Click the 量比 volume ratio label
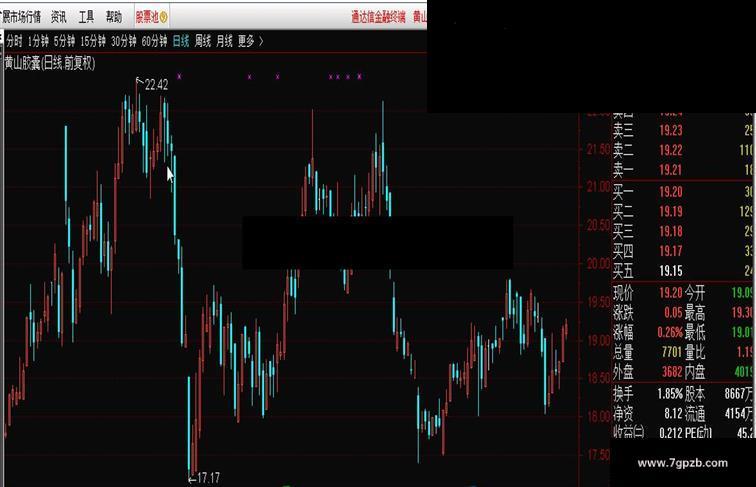The height and width of the screenshot is (487, 756). point(695,352)
